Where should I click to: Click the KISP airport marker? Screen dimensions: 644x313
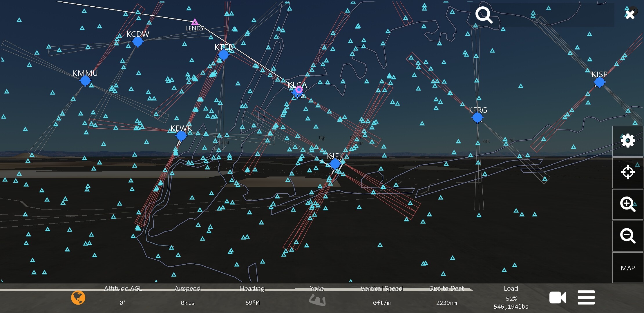[x=599, y=82]
